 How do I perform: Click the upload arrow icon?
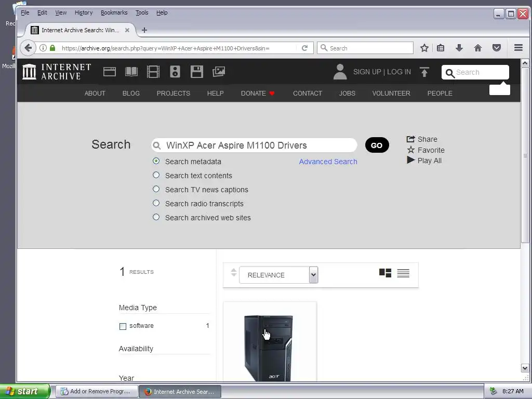point(424,72)
